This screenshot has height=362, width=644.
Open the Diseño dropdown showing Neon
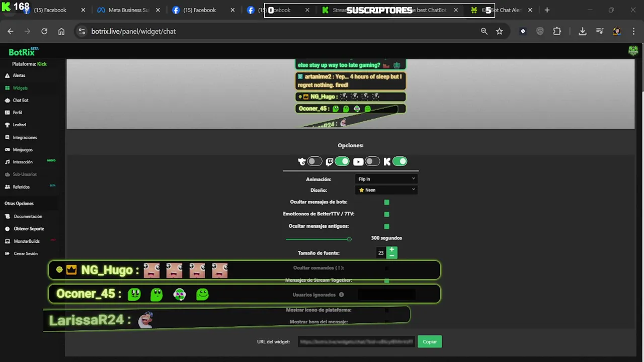[386, 190]
